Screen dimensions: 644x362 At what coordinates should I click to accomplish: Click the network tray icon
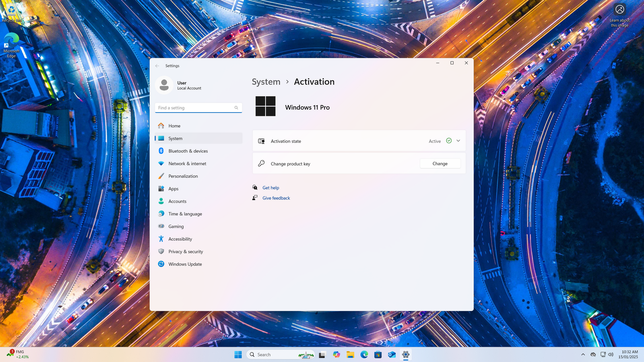[603, 354]
